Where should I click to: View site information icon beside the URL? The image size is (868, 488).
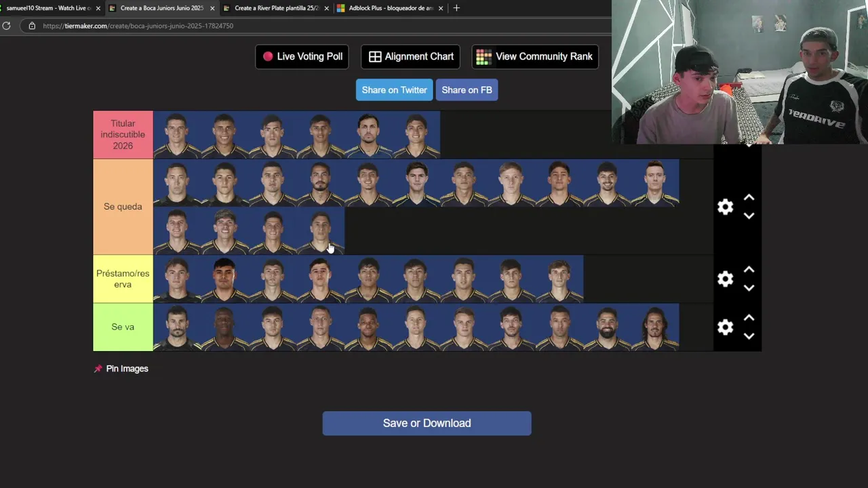32,26
